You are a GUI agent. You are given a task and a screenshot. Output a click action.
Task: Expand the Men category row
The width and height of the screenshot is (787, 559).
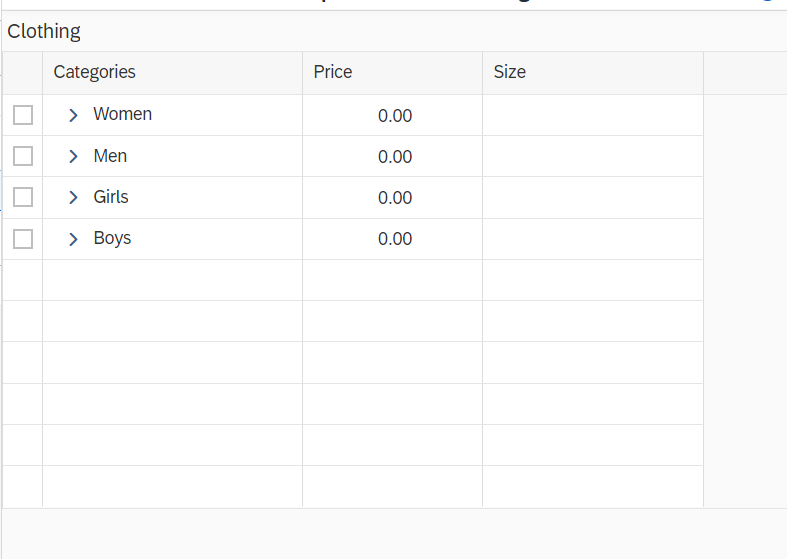(x=73, y=157)
